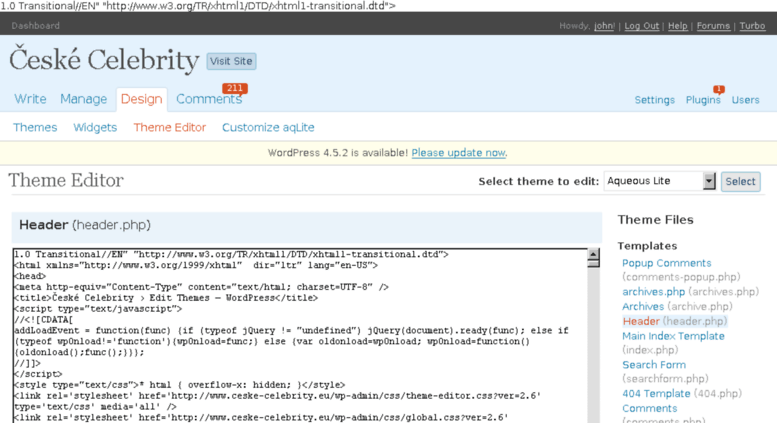The image size is (777, 423).
Task: Open Settings in the admin menu
Action: pos(655,100)
